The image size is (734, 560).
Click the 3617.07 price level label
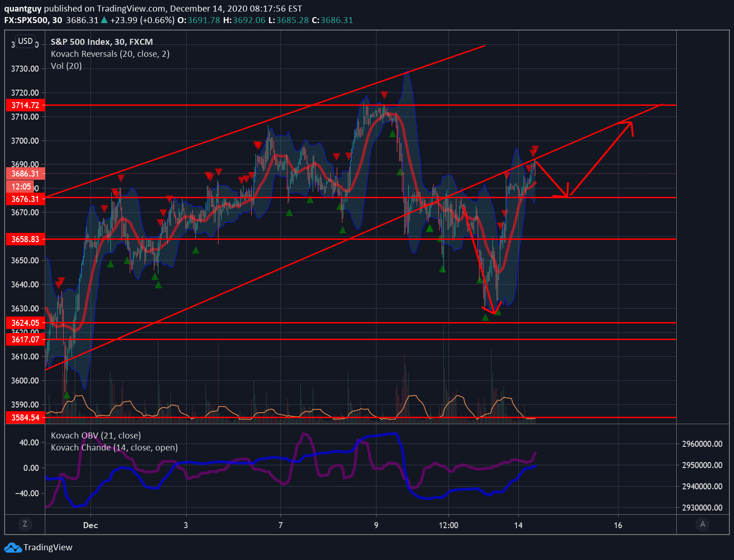coord(25,340)
